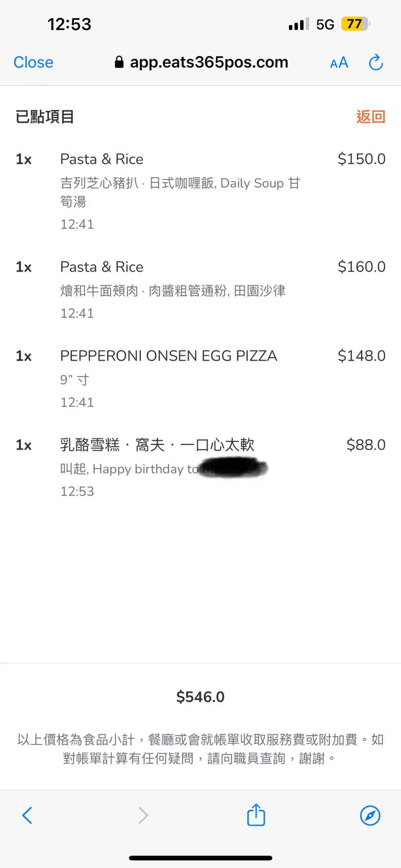Tap the home indicator bar
This screenshot has width=401, height=868.
tap(200, 858)
